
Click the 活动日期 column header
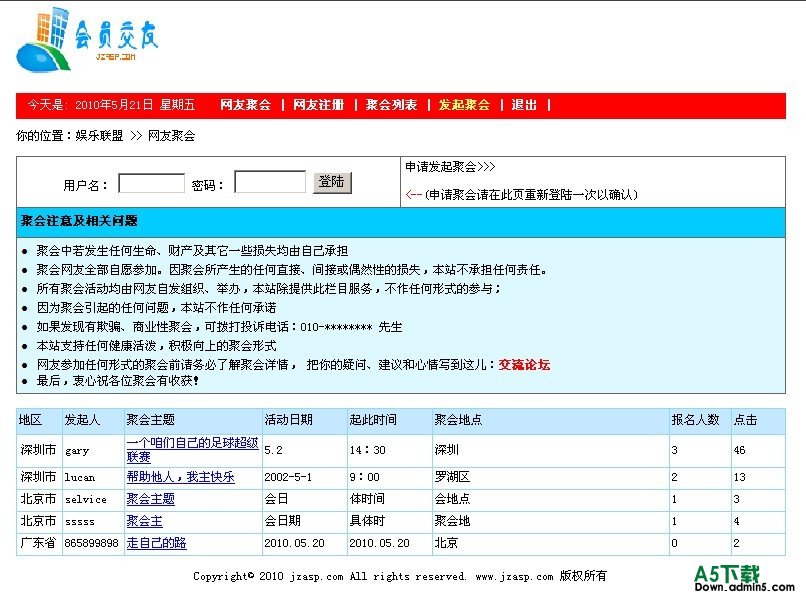click(x=288, y=420)
